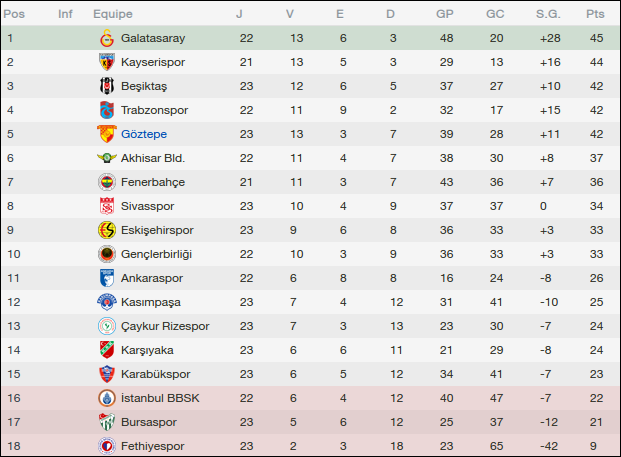Image resolution: width=621 pixels, height=457 pixels.
Task: Click the Göztepe club crest icon
Action: (105, 134)
